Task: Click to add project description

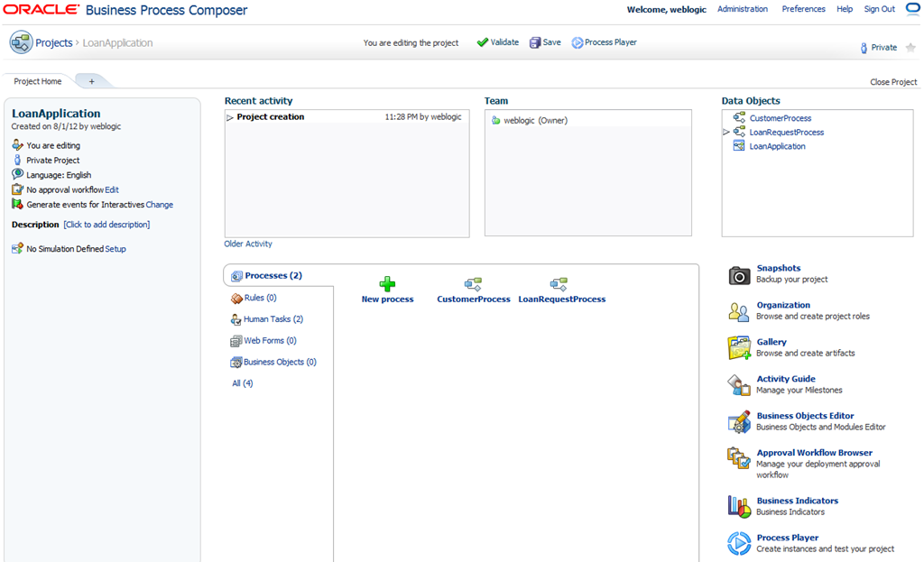Action: coord(106,225)
